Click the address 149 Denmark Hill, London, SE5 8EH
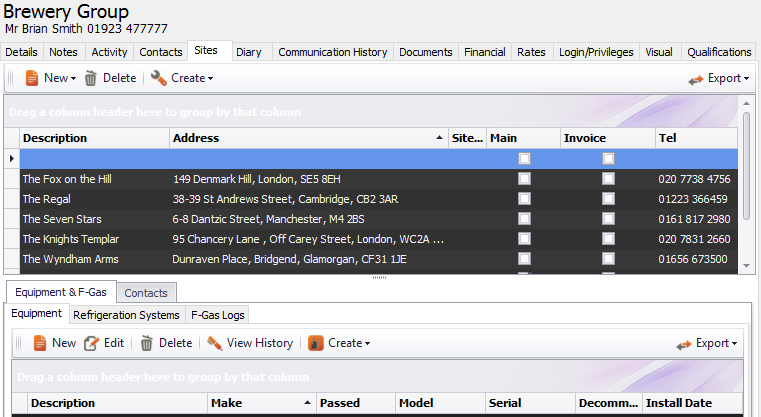This screenshot has height=417, width=761. coord(257,179)
